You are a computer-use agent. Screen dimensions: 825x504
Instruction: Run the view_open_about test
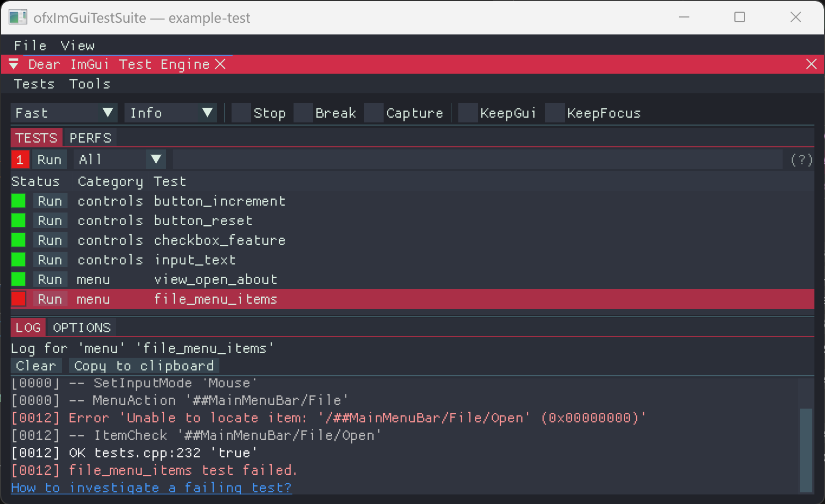(50, 279)
